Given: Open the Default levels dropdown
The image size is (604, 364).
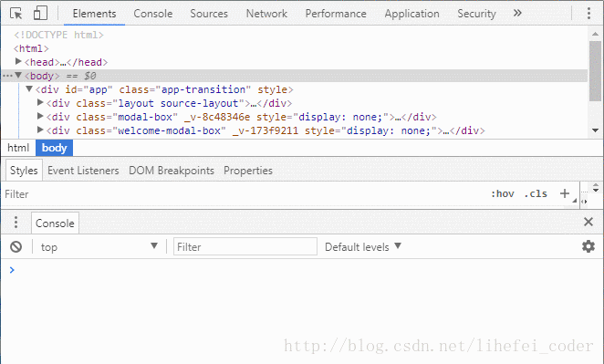Looking at the screenshot, I should [x=363, y=246].
